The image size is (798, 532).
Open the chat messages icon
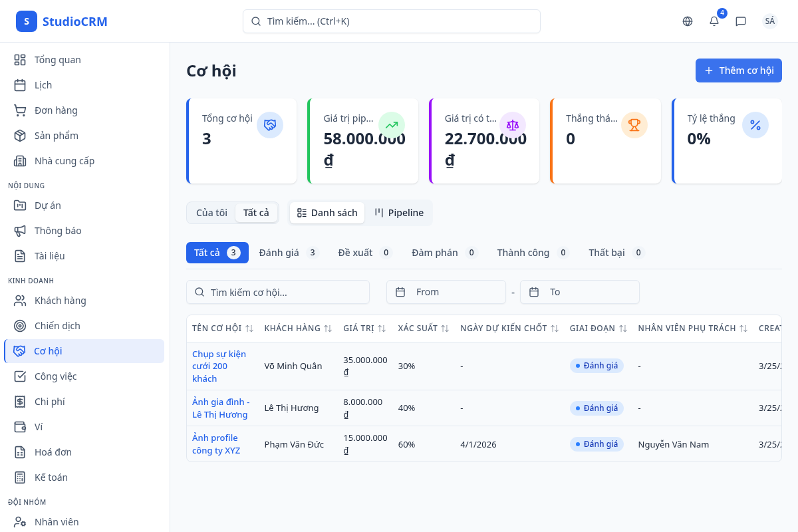click(x=741, y=21)
